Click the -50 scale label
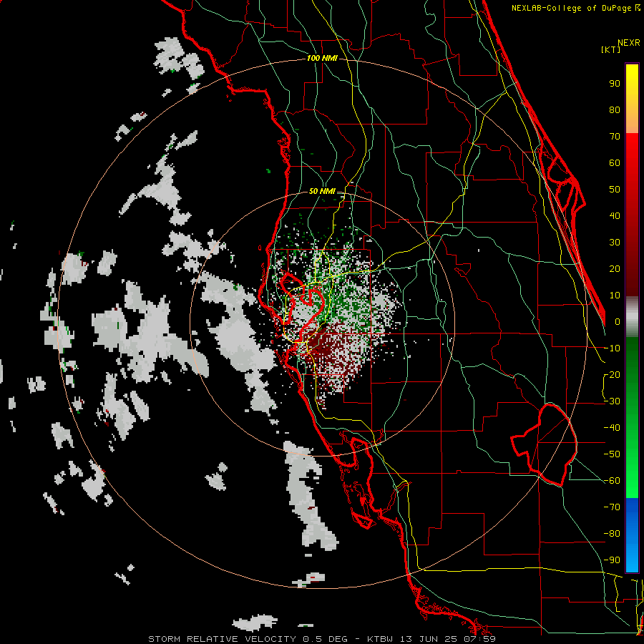Screen dimensions: 644x644 (x=612, y=454)
